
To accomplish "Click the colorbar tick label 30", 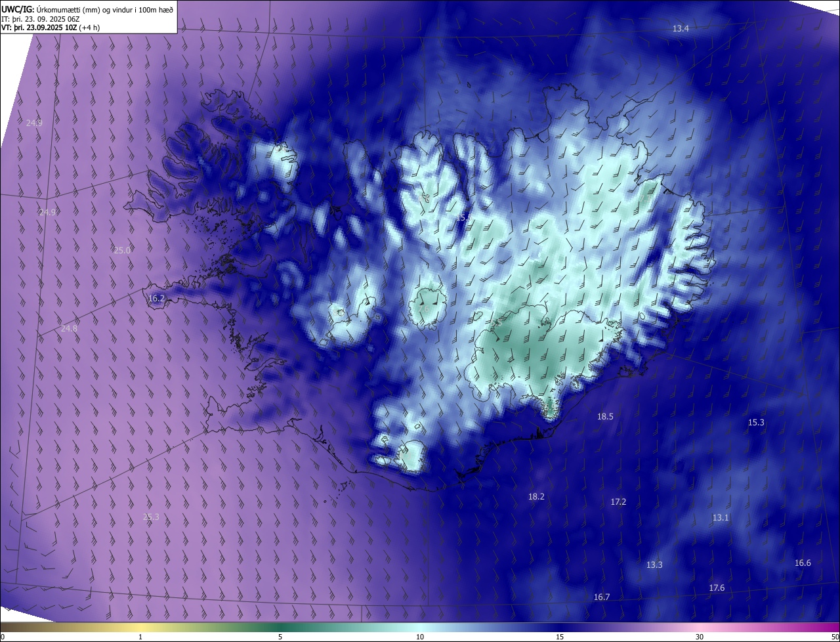I will 700,637.
